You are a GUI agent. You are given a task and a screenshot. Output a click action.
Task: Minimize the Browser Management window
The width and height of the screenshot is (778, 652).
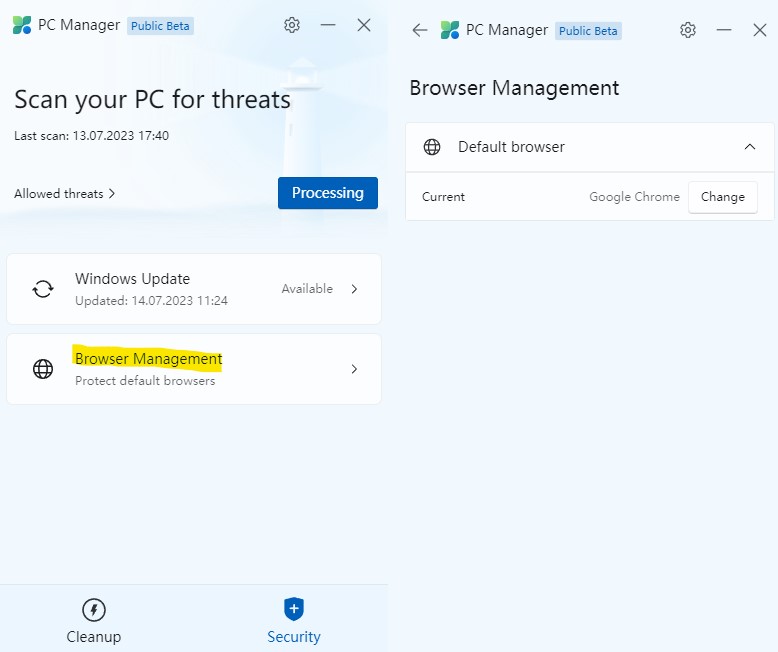coord(724,30)
